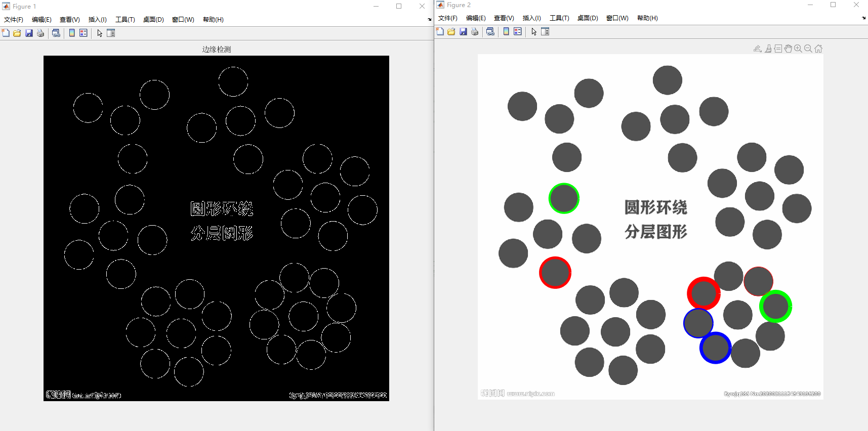Open 帮助(H) menu in Figure 1
Screen dimensions: 868x431
pos(213,20)
